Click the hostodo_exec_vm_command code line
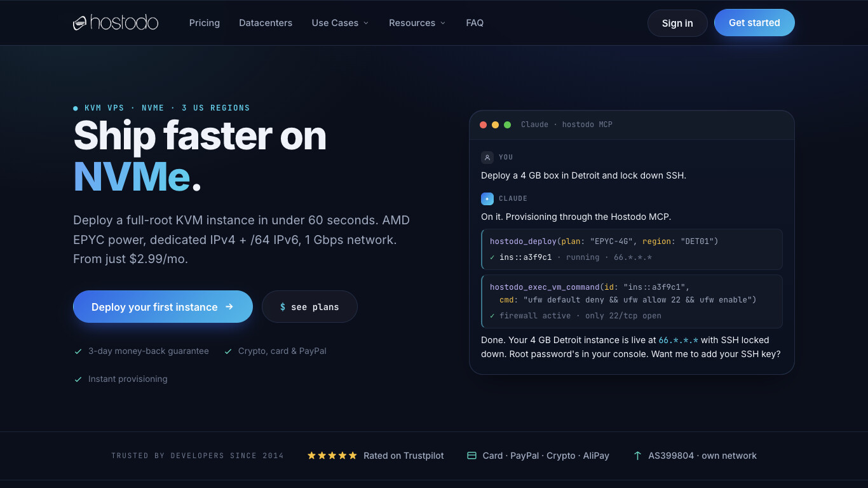The image size is (868, 488). tap(590, 287)
